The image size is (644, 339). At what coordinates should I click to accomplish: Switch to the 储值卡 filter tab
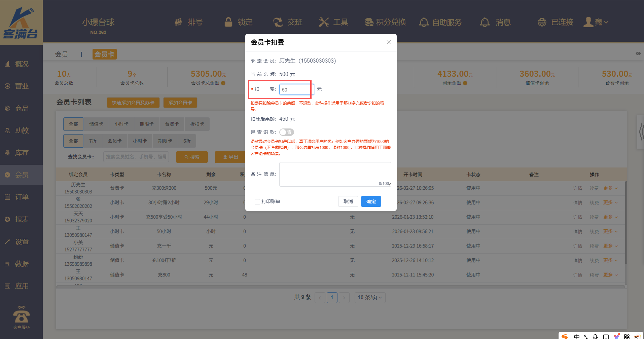[96, 124]
